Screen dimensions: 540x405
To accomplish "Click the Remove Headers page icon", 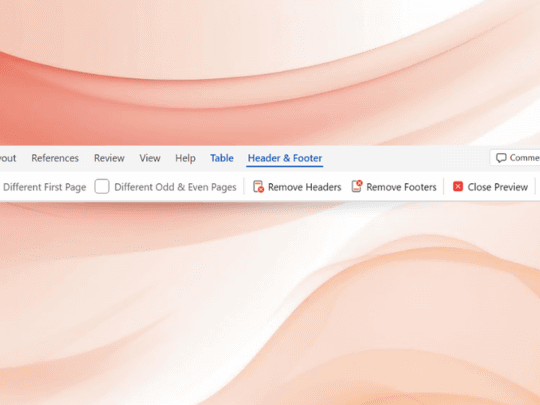I will click(258, 187).
